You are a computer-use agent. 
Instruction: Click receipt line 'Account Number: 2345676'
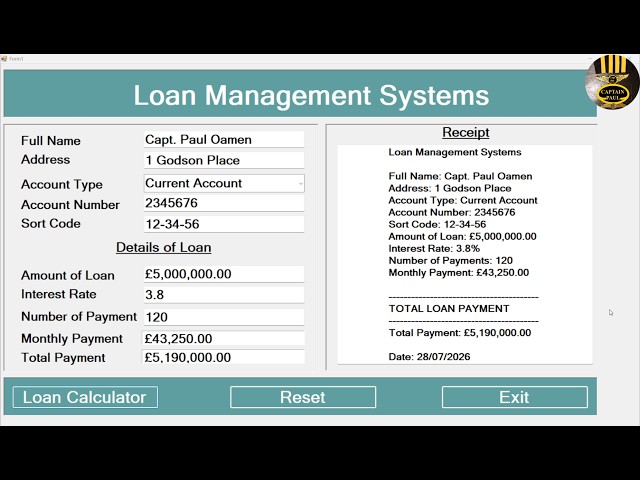coord(452,212)
